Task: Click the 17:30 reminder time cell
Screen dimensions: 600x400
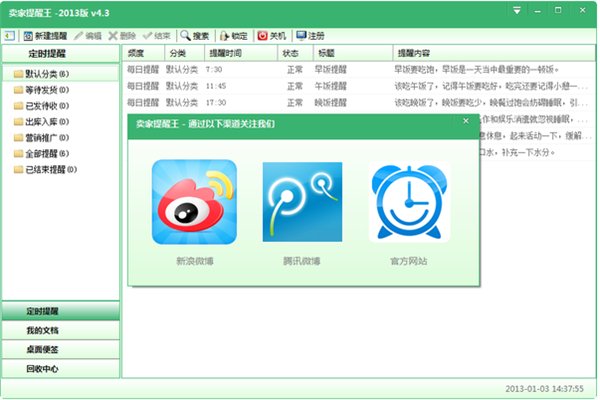Action: click(216, 103)
